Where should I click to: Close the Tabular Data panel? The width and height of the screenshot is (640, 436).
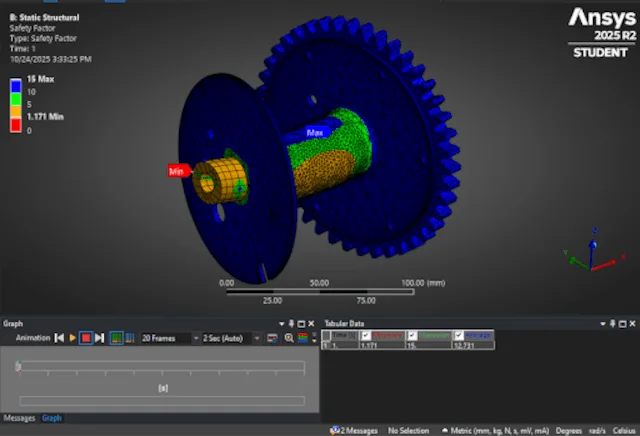[x=632, y=324]
